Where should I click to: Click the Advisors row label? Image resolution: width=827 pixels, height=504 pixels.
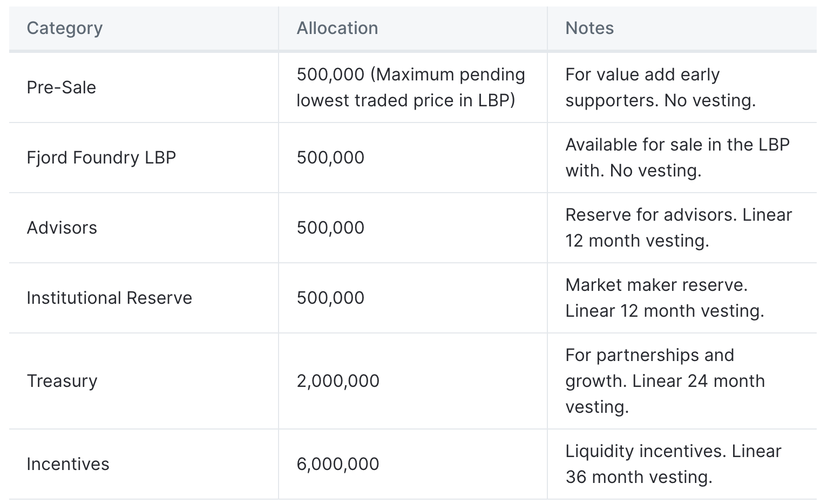click(62, 228)
